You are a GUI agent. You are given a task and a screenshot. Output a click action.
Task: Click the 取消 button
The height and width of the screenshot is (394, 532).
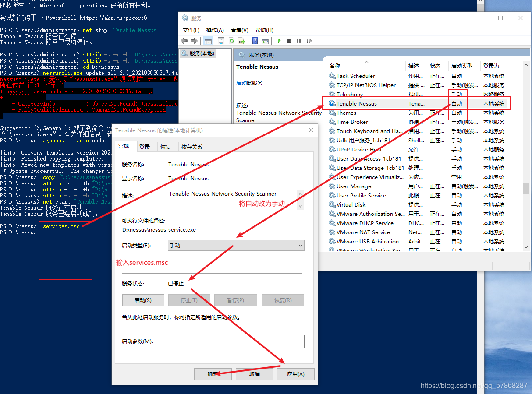pyautogui.click(x=255, y=374)
